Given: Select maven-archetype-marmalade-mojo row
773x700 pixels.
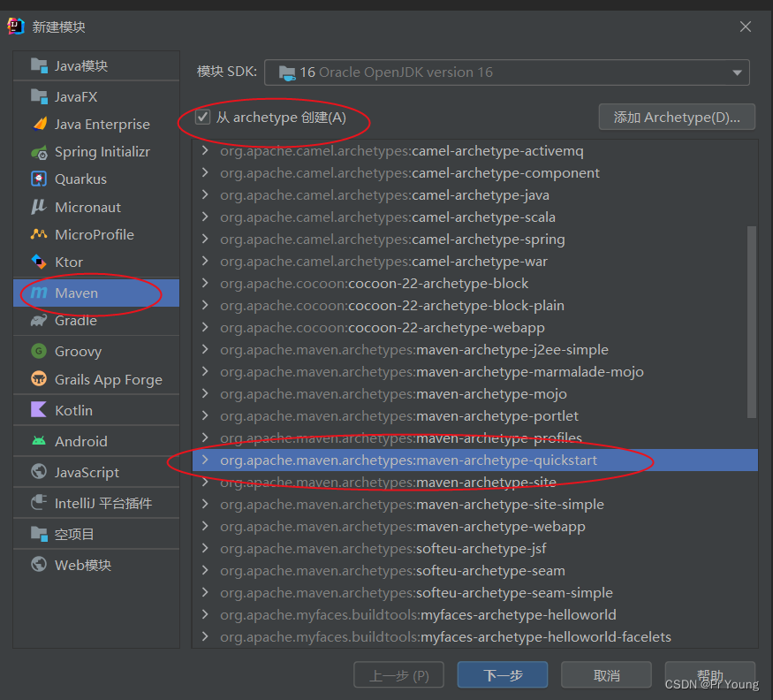Looking at the screenshot, I should click(x=474, y=371).
